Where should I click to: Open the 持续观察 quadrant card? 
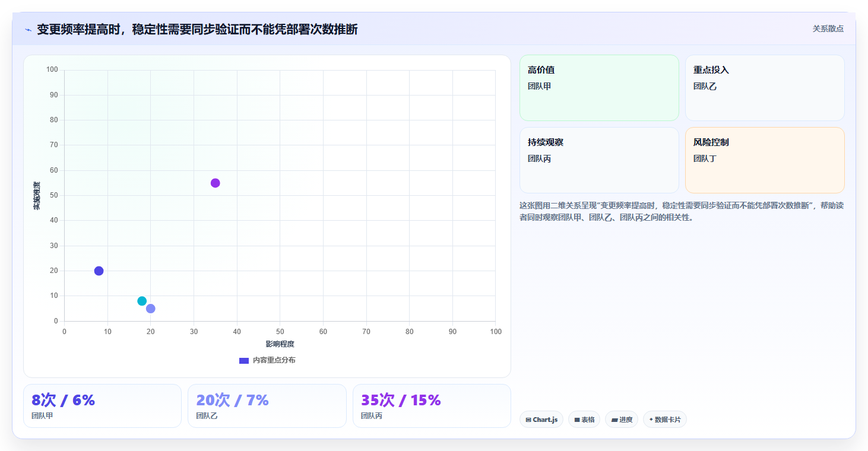pos(599,160)
